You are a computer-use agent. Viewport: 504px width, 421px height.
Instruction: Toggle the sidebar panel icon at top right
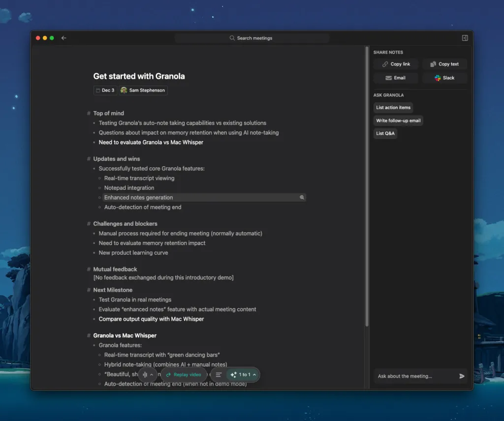465,38
